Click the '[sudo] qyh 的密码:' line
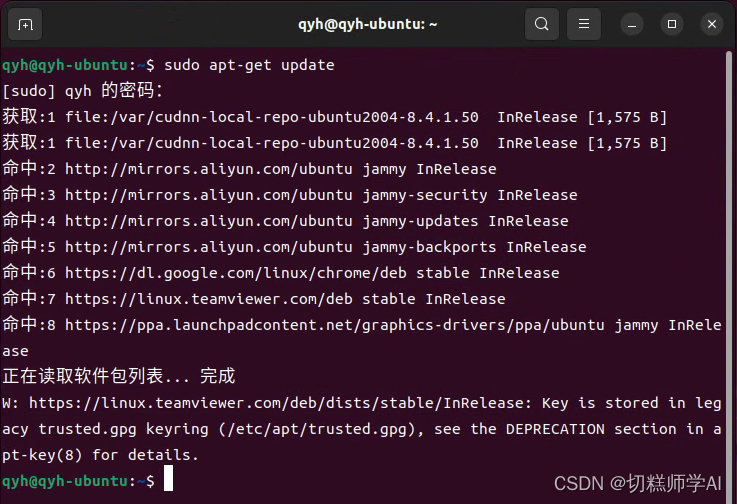The height and width of the screenshot is (504, 737). [x=82, y=91]
